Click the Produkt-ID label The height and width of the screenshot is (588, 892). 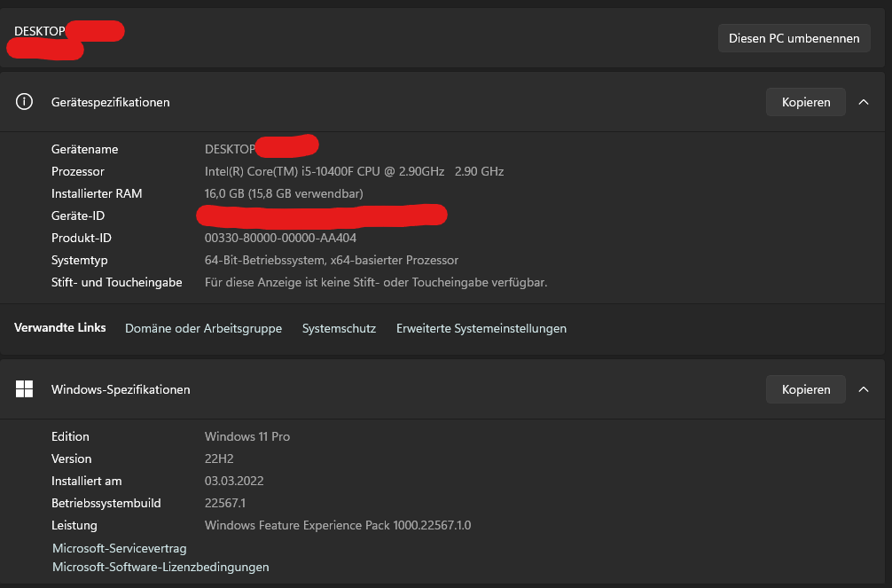(x=82, y=238)
